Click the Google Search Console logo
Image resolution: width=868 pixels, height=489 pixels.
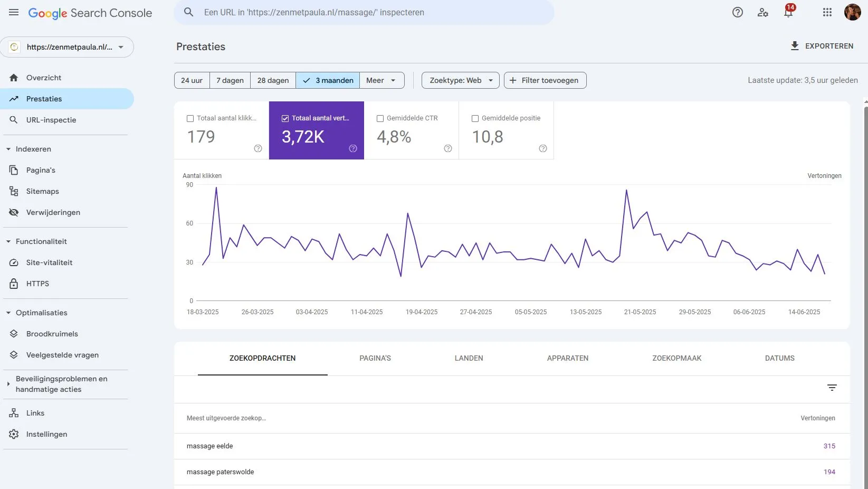click(x=90, y=13)
